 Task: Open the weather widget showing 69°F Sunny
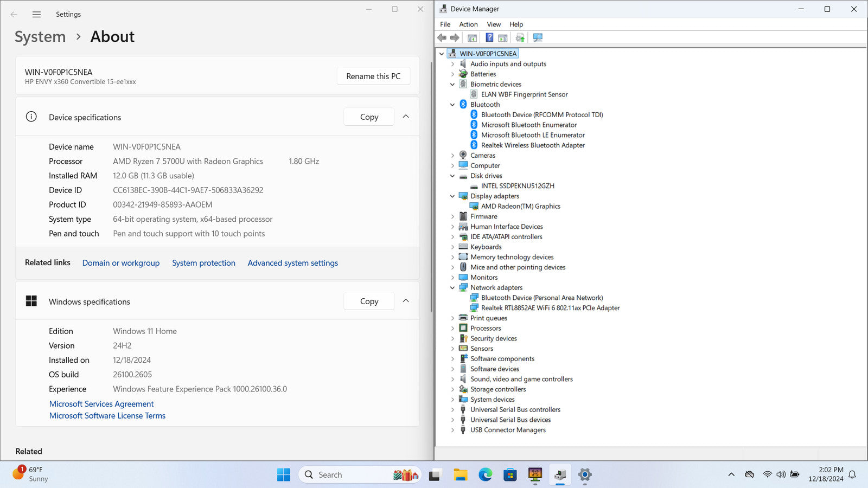point(31,474)
